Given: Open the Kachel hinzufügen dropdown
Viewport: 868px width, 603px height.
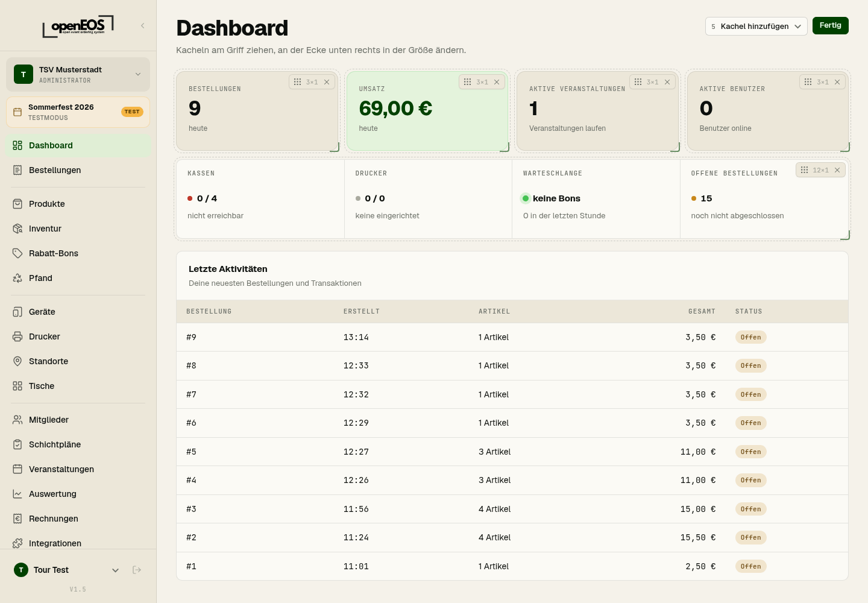Looking at the screenshot, I should pos(756,26).
